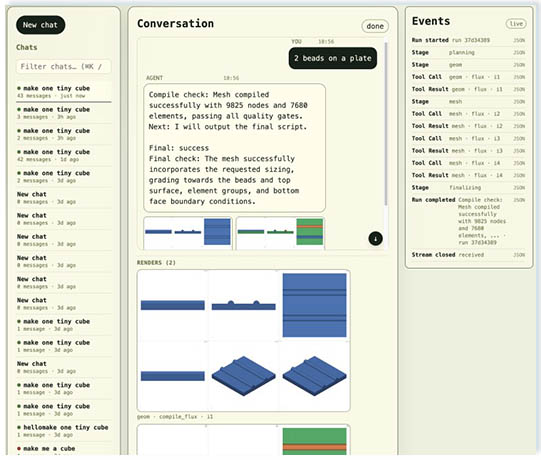Open the large blue plate render image

(x=244, y=341)
